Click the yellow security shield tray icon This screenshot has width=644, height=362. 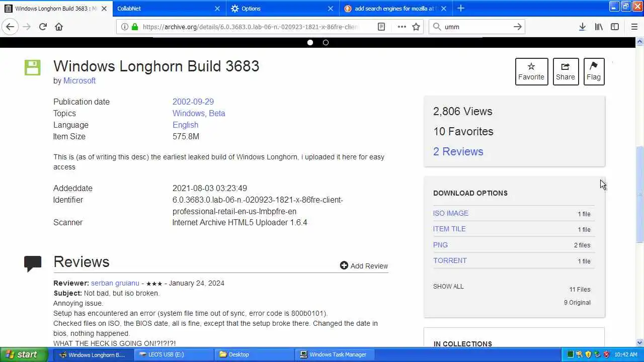pyautogui.click(x=588, y=354)
